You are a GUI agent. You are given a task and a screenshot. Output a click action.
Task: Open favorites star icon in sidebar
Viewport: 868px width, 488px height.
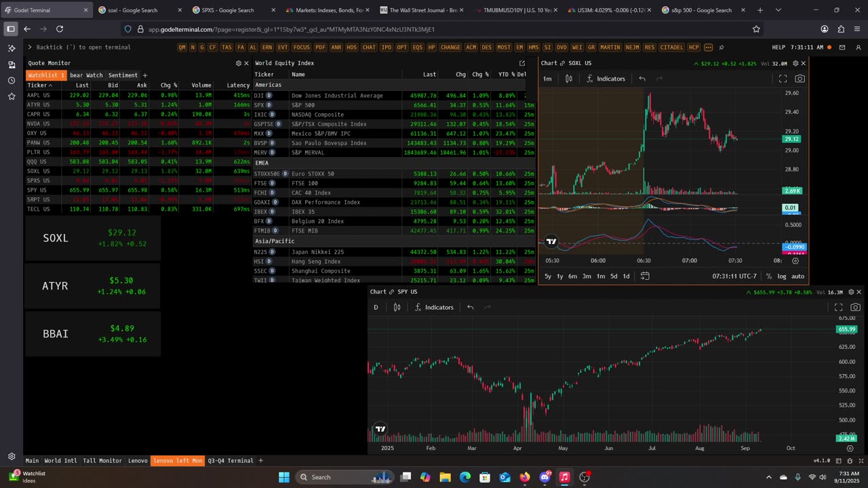[x=12, y=96]
